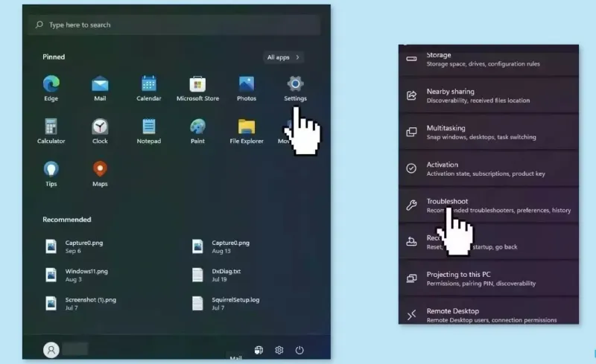Click 'Storage space, drives, configuration rules' text
Image resolution: width=596 pixels, height=364 pixels.
pos(483,64)
